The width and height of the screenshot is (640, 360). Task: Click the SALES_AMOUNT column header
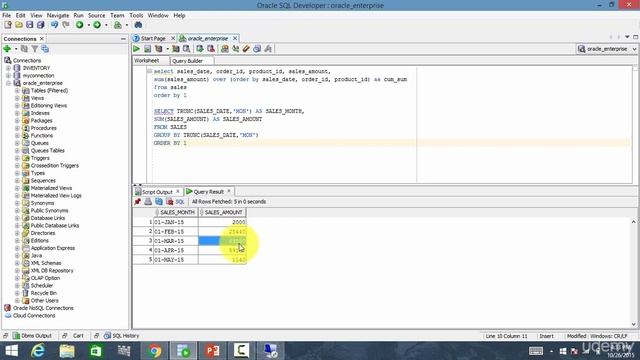[222, 213]
